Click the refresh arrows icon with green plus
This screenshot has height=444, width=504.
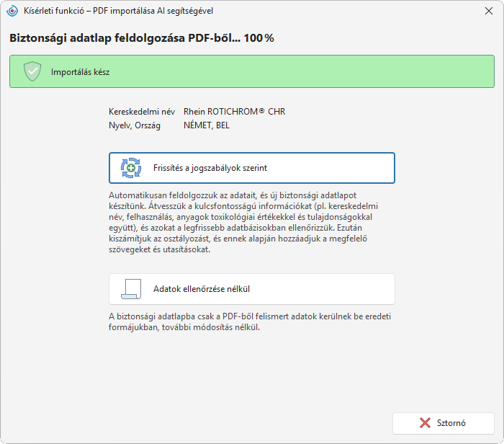pyautogui.click(x=131, y=168)
